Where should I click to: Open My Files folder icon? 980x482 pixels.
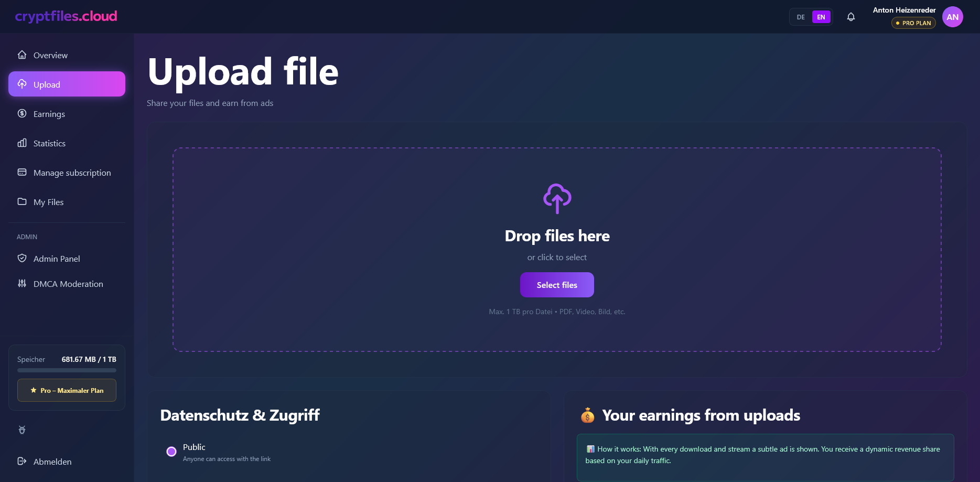(x=22, y=201)
